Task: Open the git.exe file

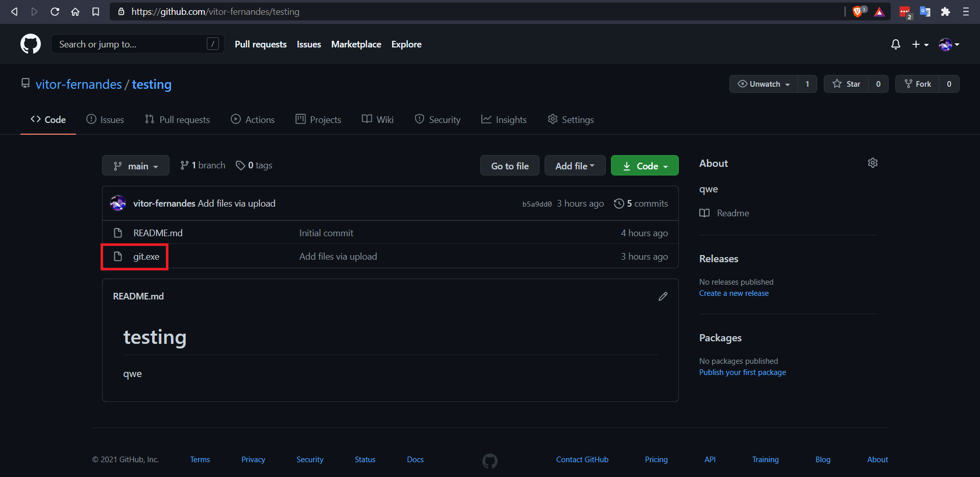Action: (146, 257)
